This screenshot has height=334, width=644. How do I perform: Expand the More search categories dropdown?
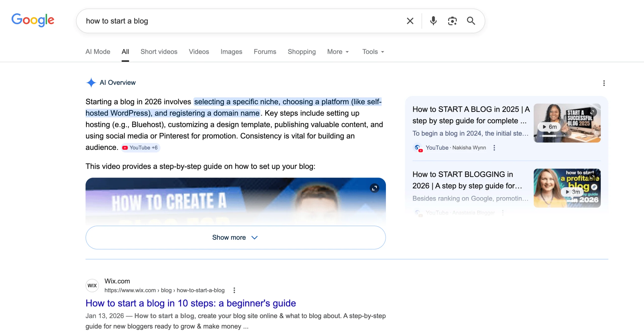[338, 52]
